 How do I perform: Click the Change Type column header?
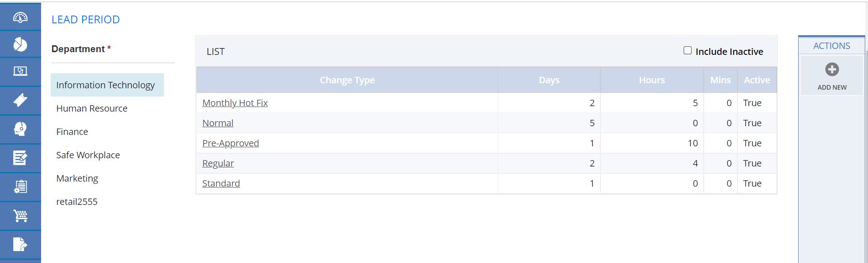click(347, 80)
